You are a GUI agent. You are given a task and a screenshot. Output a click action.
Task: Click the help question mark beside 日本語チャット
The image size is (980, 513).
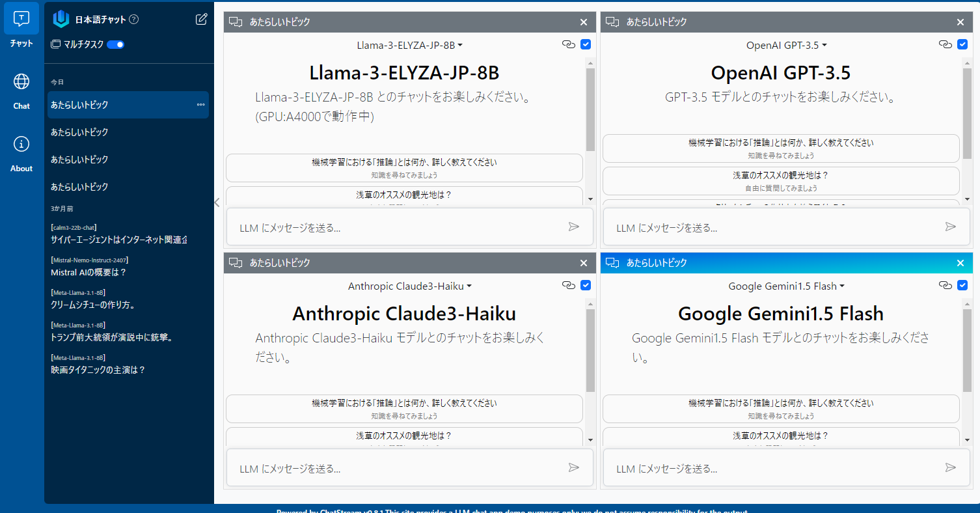pos(134,19)
